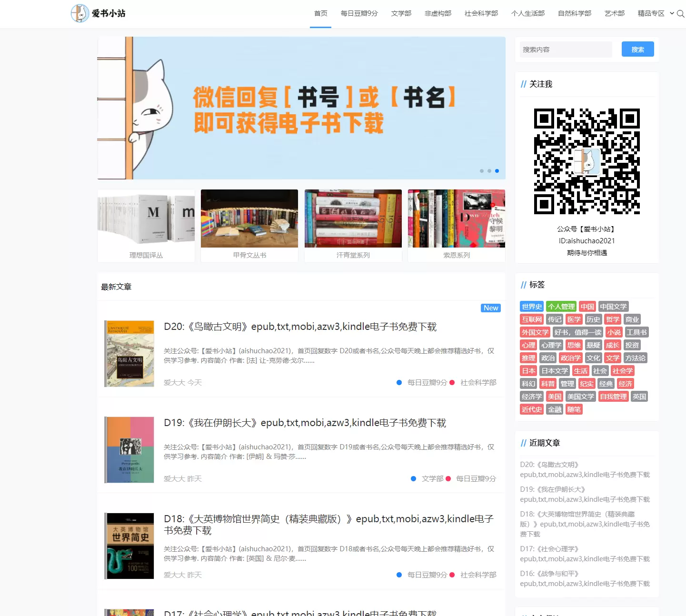Expand the navbar dropdown chevron
The width and height of the screenshot is (686, 616).
(x=672, y=13)
